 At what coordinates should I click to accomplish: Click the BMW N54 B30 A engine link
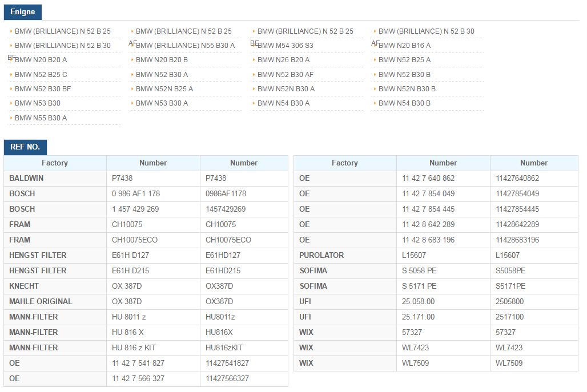tap(283, 103)
